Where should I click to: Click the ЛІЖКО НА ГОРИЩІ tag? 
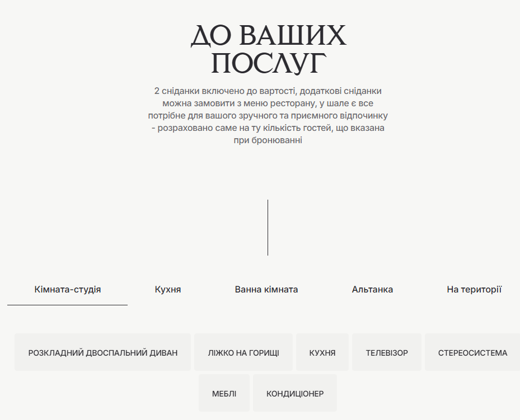click(x=243, y=352)
